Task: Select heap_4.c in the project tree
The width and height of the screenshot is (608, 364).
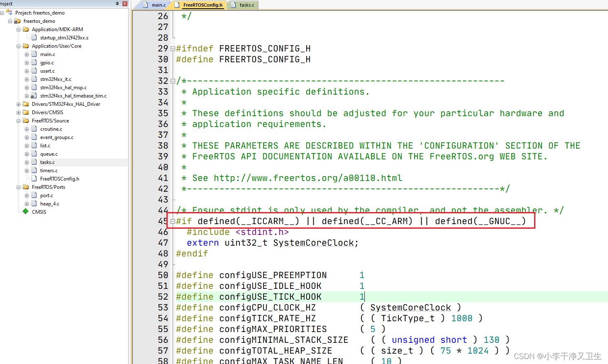Action: coord(49,204)
